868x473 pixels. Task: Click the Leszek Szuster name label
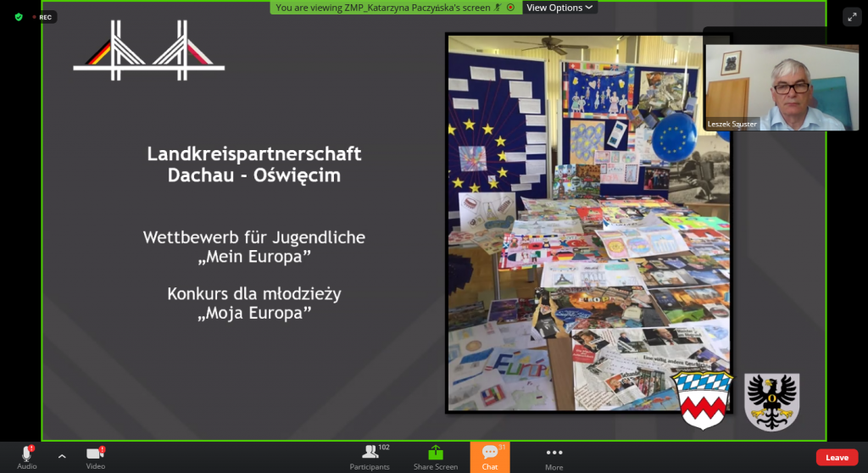[x=732, y=124]
